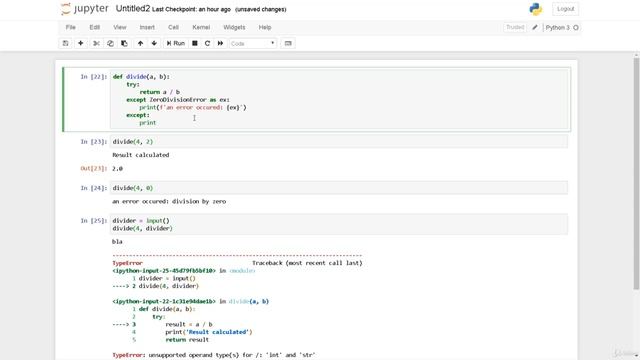The height and width of the screenshot is (360, 640).
Task: Open the Help menu
Action: click(x=265, y=27)
